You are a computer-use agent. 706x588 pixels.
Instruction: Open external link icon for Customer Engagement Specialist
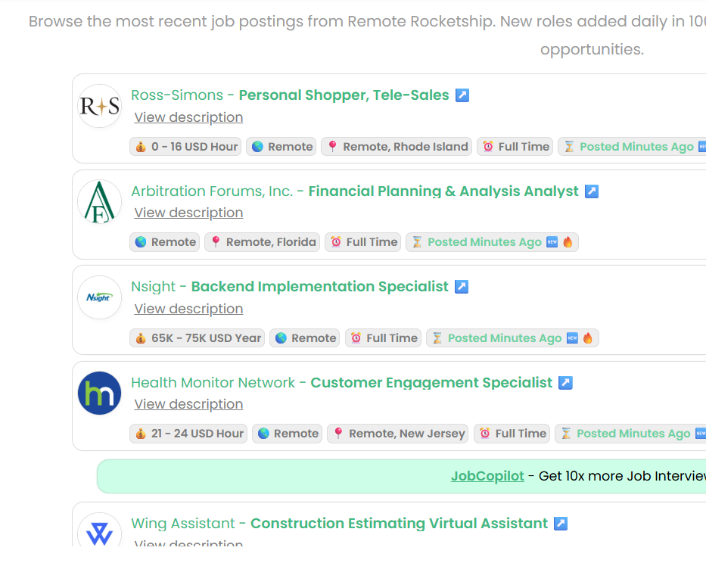click(x=565, y=382)
